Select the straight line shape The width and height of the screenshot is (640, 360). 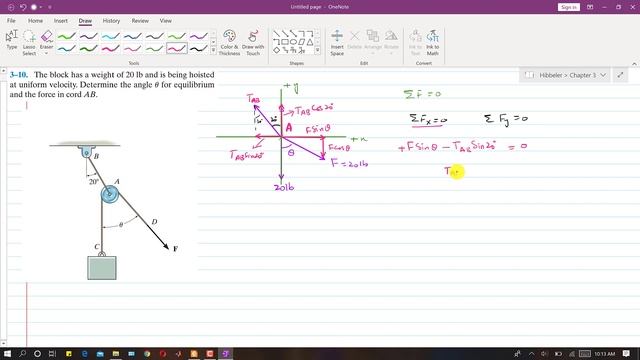click(x=276, y=34)
